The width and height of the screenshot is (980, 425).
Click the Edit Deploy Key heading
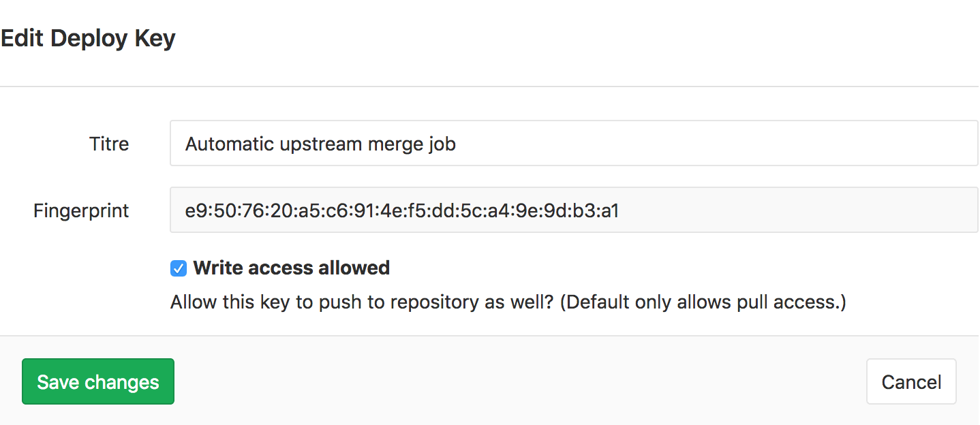pos(88,38)
